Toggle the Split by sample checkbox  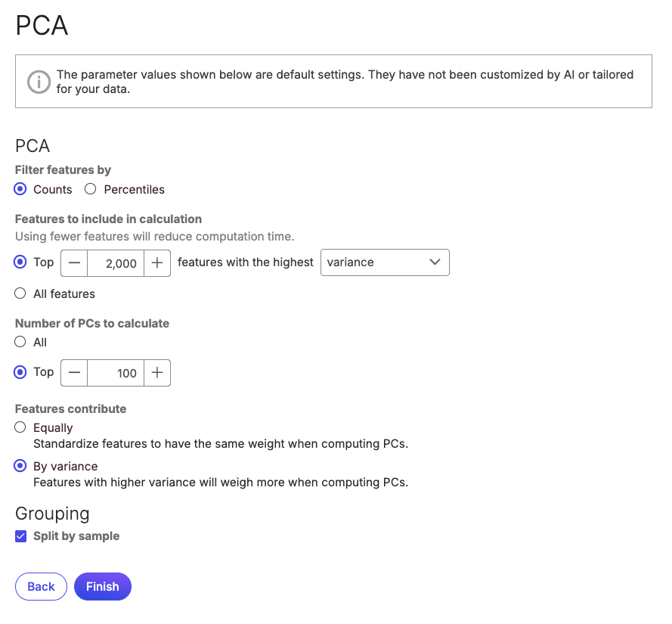[x=21, y=536]
